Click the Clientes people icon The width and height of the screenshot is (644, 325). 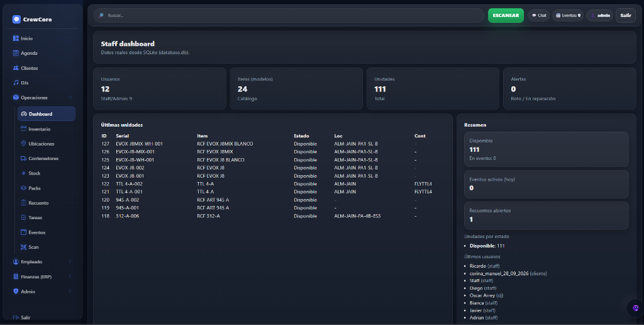[16, 68]
